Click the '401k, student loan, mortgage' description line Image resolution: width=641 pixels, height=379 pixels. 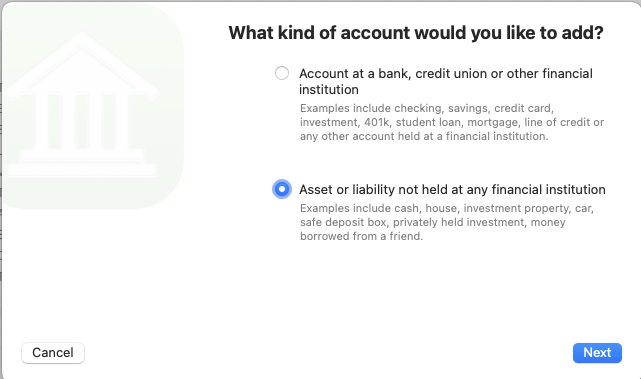452,122
